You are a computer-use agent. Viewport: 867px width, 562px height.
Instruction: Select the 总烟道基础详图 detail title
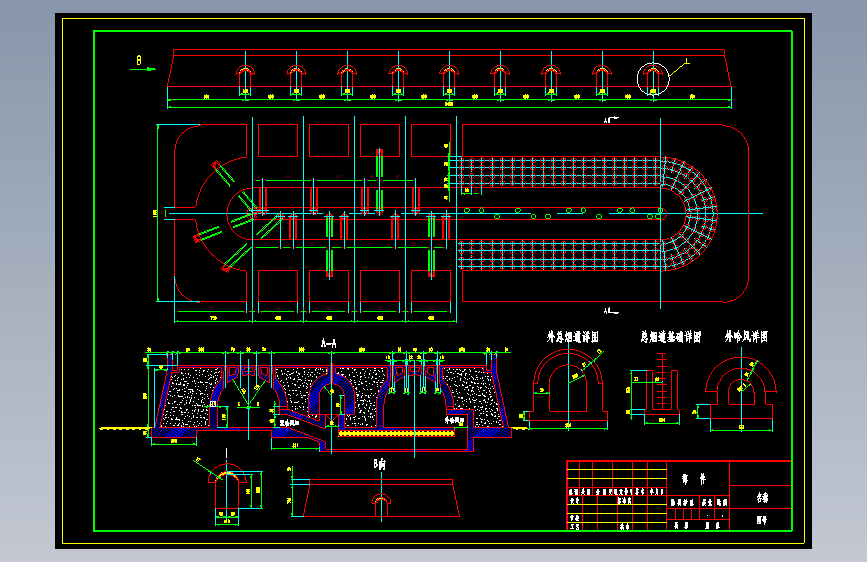(671, 337)
